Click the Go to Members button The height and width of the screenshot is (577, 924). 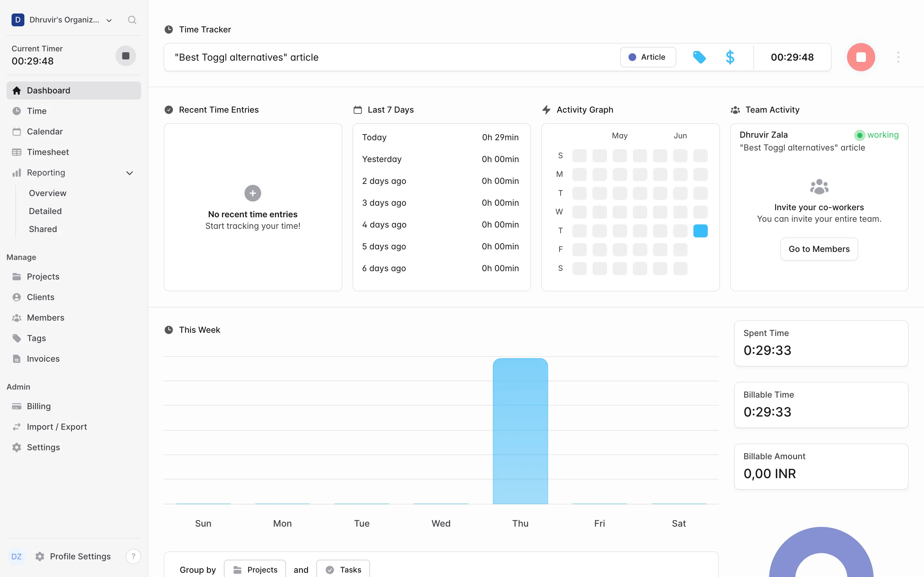point(819,249)
